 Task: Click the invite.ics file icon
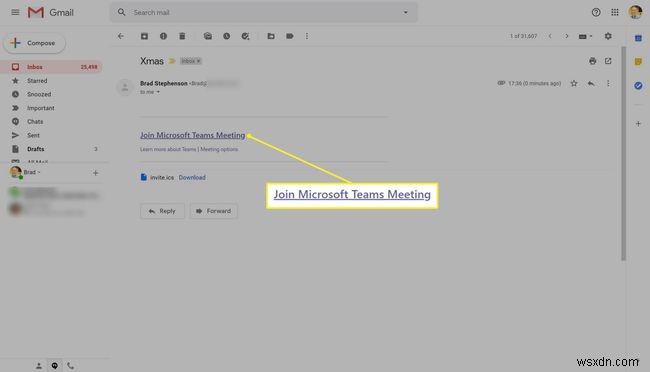coord(143,177)
